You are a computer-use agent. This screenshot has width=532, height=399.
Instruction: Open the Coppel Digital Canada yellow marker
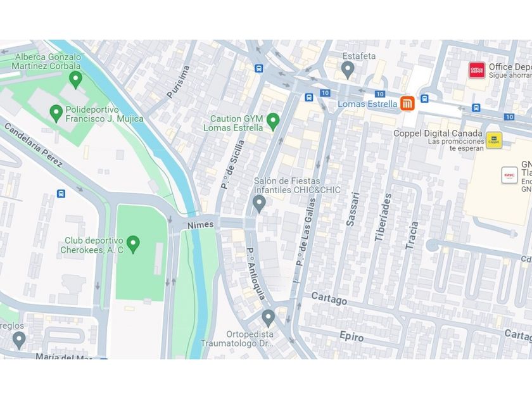coord(494,141)
